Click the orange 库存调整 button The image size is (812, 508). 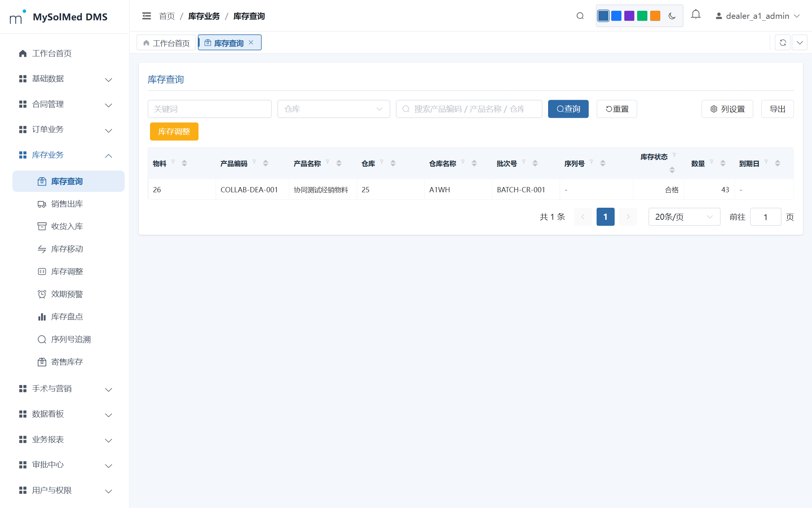click(174, 132)
